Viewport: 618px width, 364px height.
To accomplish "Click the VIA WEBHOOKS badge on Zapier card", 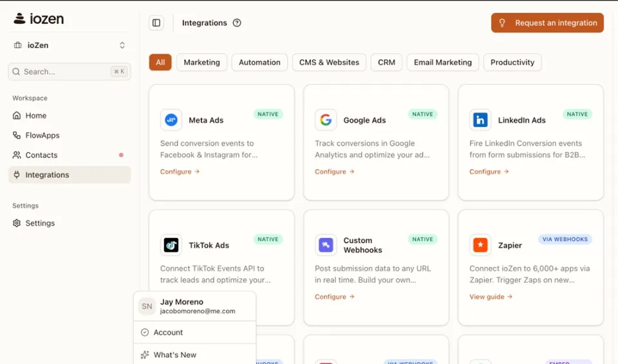I will coord(565,239).
